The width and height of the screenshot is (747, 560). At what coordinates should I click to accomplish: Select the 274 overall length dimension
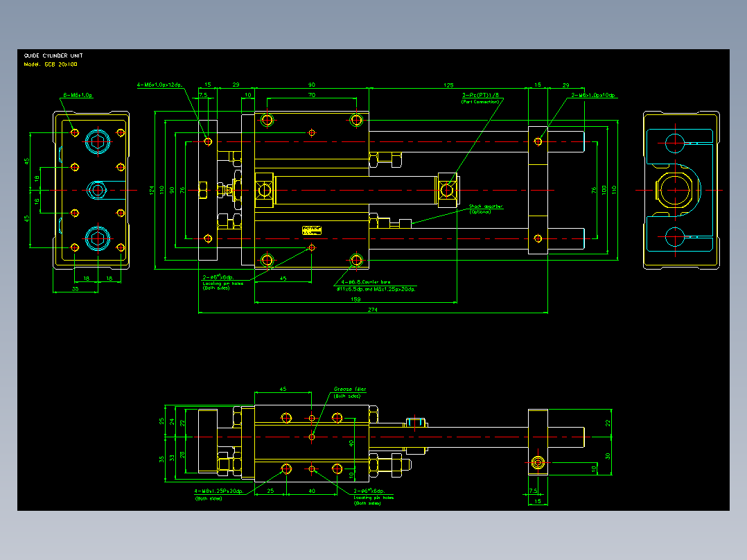pos(373,310)
